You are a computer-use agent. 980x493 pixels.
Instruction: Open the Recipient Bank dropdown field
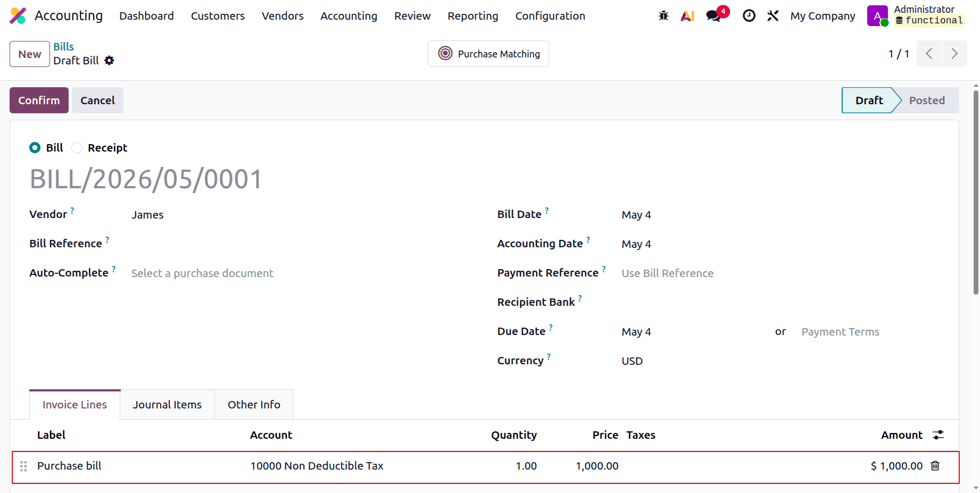click(780, 303)
